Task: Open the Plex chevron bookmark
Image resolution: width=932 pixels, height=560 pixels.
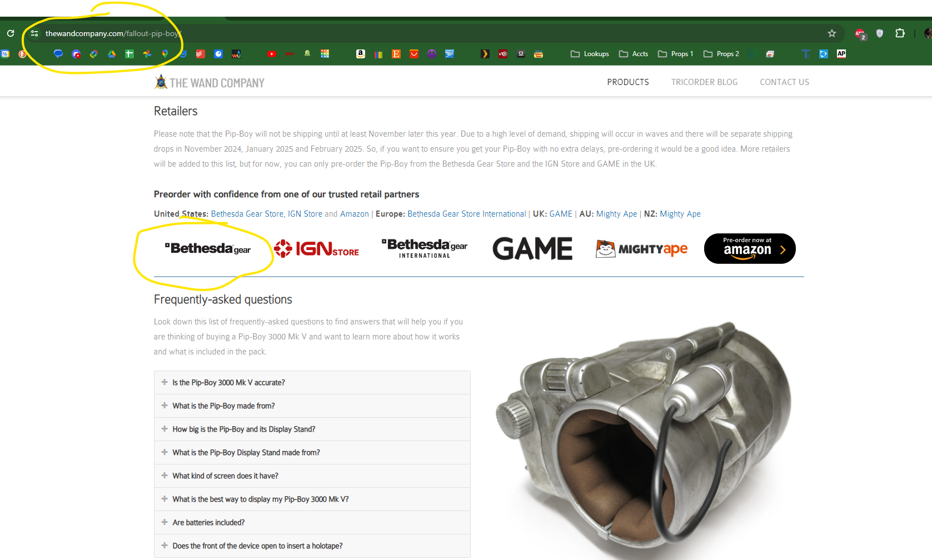Action: click(x=485, y=54)
